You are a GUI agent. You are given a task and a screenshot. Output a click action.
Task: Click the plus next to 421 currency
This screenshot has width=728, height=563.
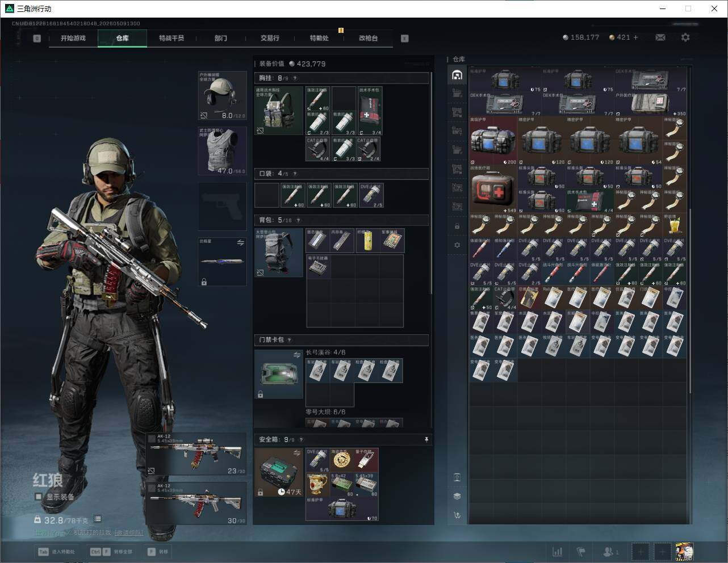(635, 37)
